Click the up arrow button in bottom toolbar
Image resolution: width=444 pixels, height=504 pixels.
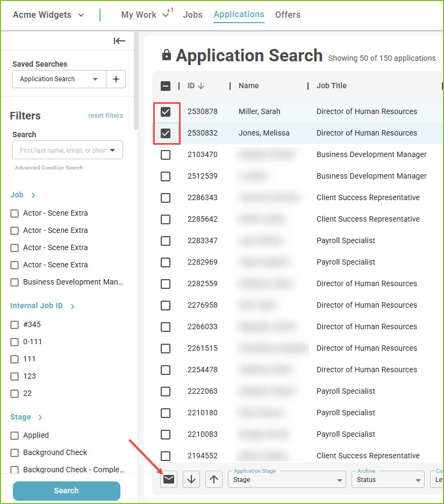[x=214, y=479]
